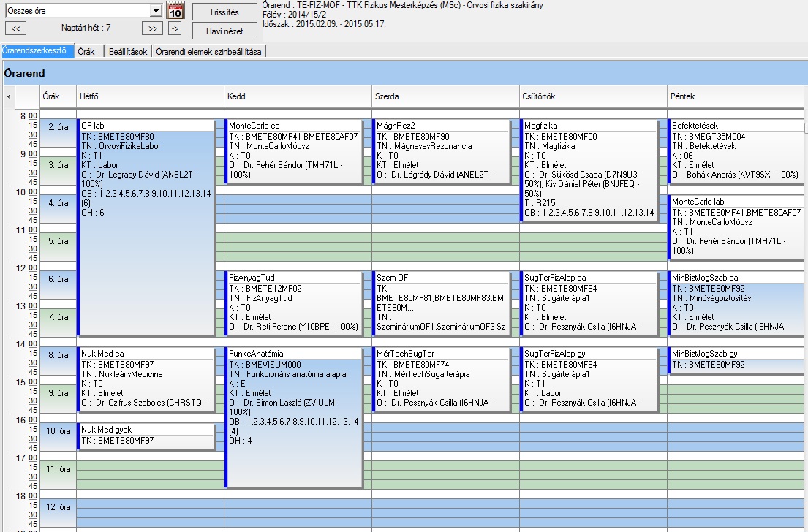Viewport: 808px width, 532px height.
Task: Click the Szerda column header
Action: 446,96
